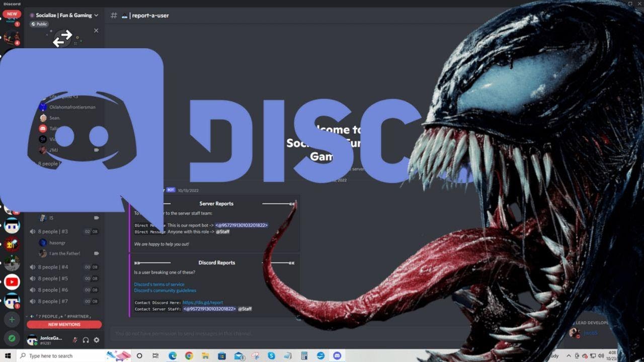Select user I am the Father!
644x362 pixels.
pos(64,253)
